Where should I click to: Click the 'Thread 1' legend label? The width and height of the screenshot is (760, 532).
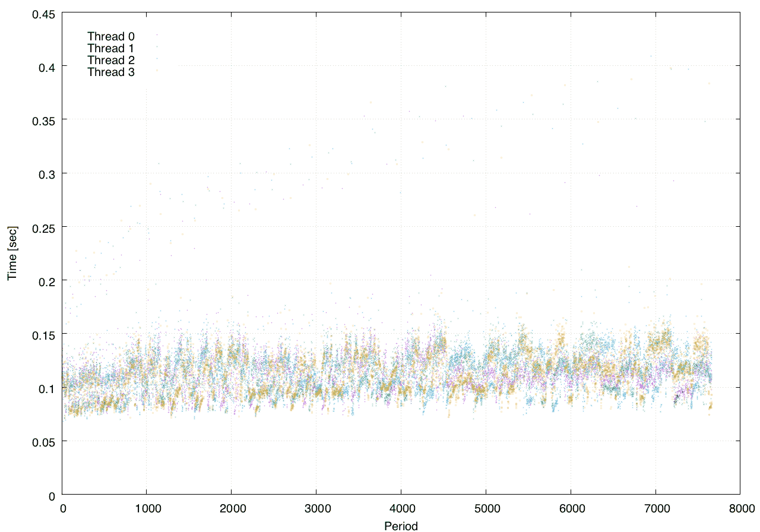click(x=111, y=48)
